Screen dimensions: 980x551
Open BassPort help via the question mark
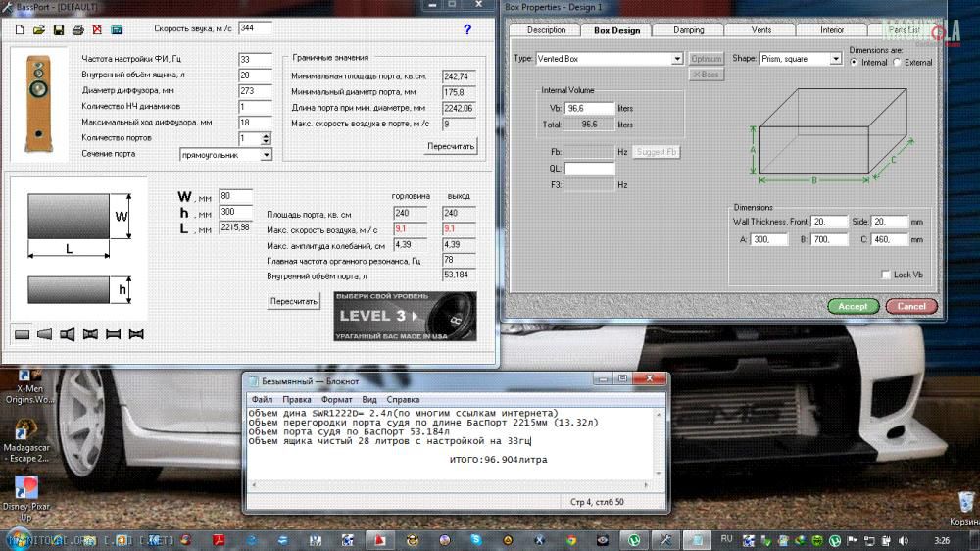[x=467, y=29]
